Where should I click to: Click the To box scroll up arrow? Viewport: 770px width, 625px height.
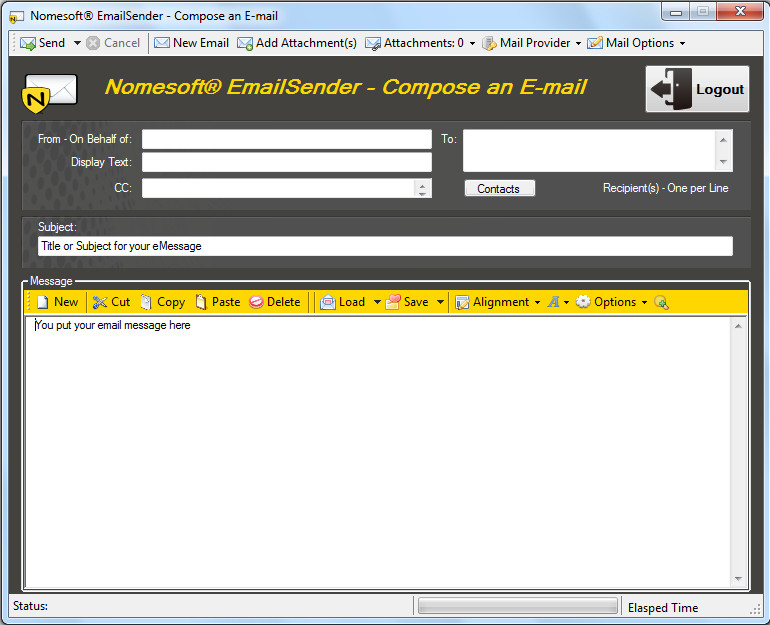coord(723,140)
